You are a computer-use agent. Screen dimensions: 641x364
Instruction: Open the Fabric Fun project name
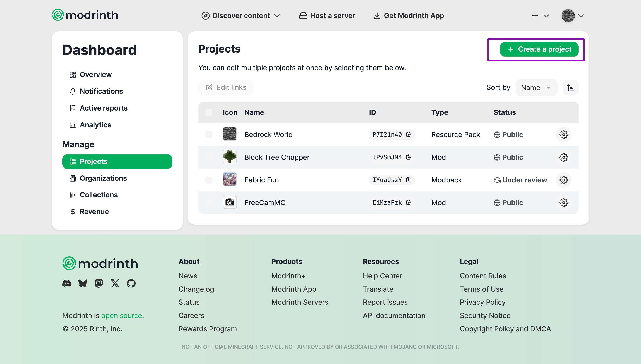pyautogui.click(x=261, y=180)
